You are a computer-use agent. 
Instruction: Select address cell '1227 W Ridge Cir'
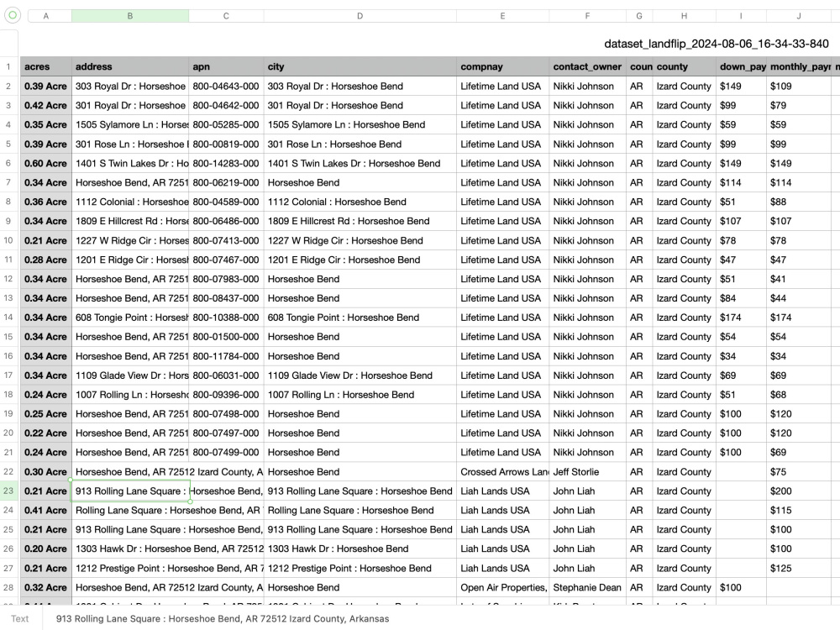coord(130,240)
